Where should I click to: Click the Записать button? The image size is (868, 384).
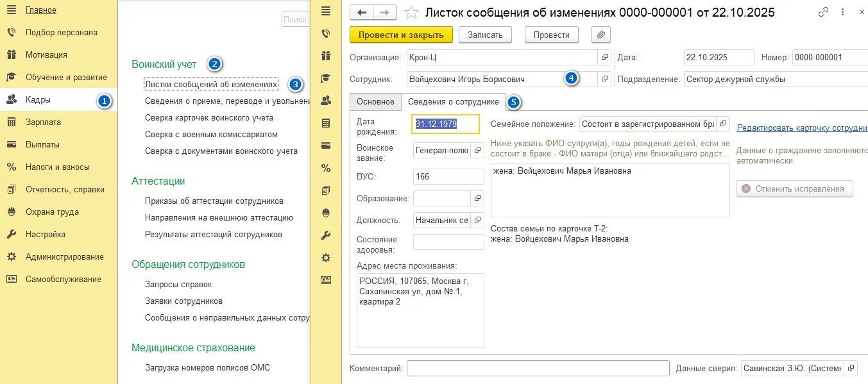point(485,35)
